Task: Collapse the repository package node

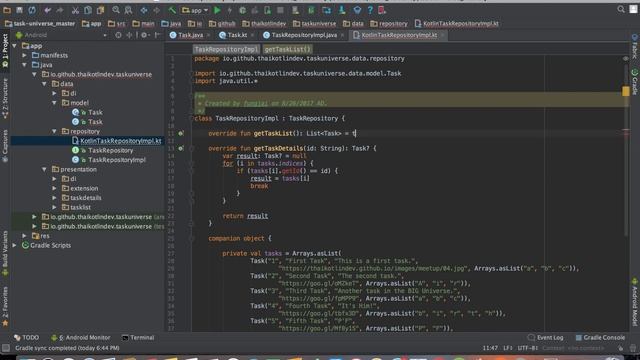Action: [x=54, y=131]
